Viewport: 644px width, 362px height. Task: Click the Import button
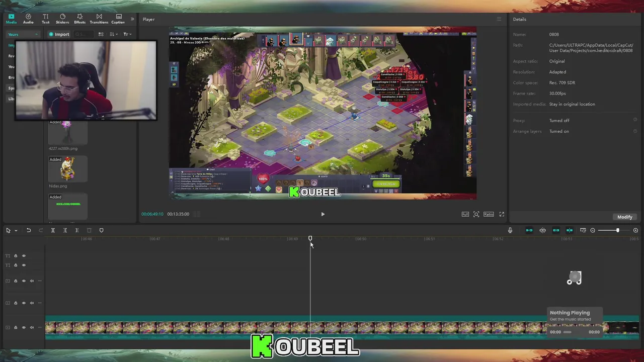59,34
